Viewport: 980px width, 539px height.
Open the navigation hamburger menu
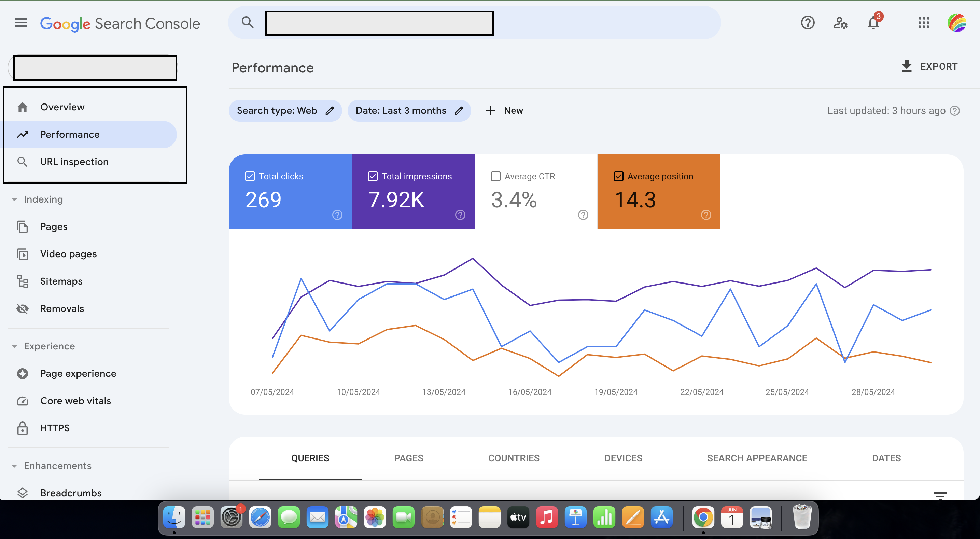[21, 23]
